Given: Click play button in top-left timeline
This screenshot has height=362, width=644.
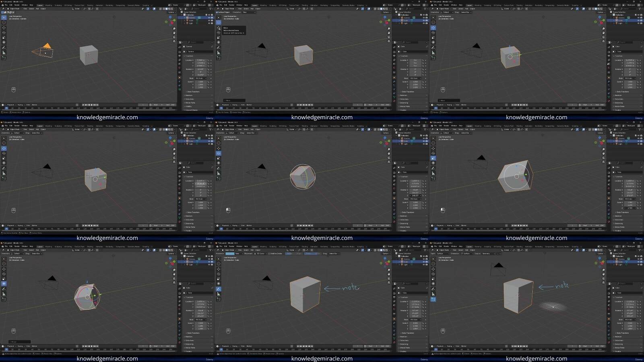Looking at the screenshot, I should tap(92, 105).
